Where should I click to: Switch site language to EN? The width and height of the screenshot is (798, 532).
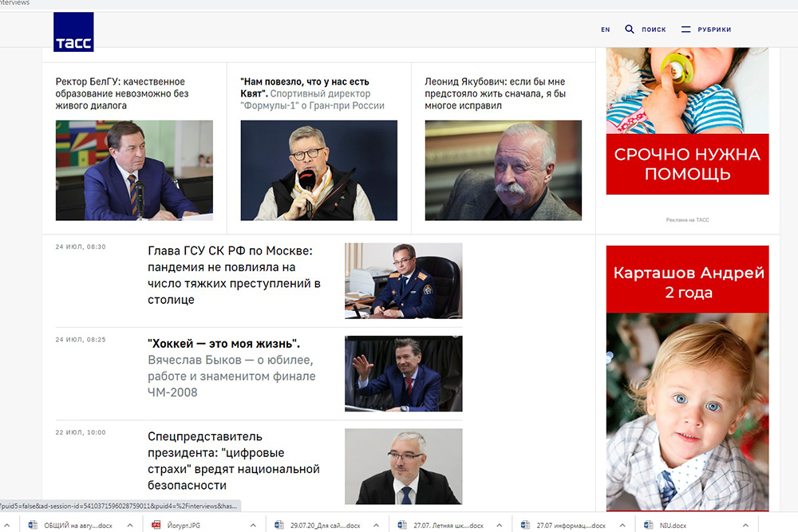(x=605, y=30)
